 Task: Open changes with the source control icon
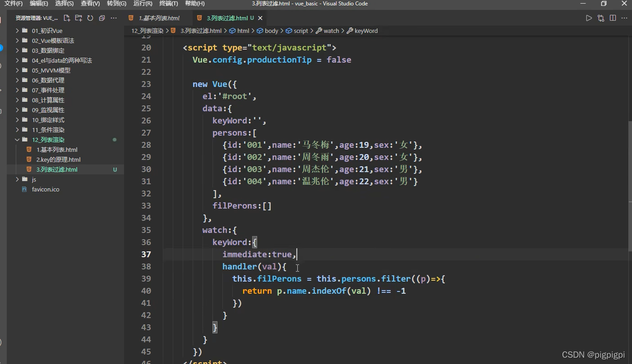[601, 18]
